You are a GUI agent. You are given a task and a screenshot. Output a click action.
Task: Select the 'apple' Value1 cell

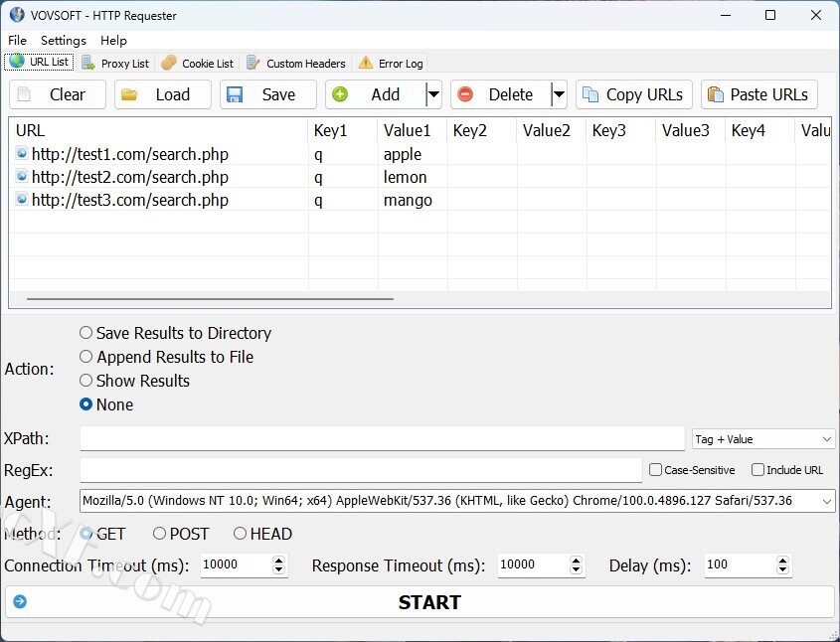413,154
